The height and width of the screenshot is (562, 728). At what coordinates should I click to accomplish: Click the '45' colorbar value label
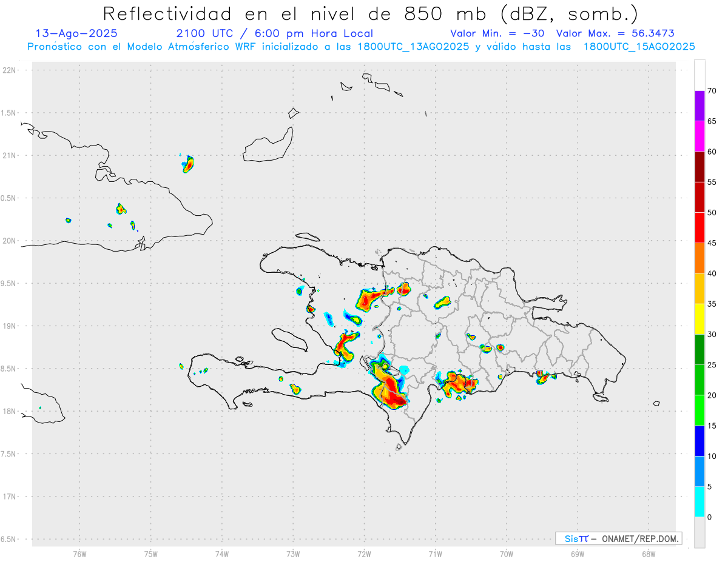pos(712,243)
